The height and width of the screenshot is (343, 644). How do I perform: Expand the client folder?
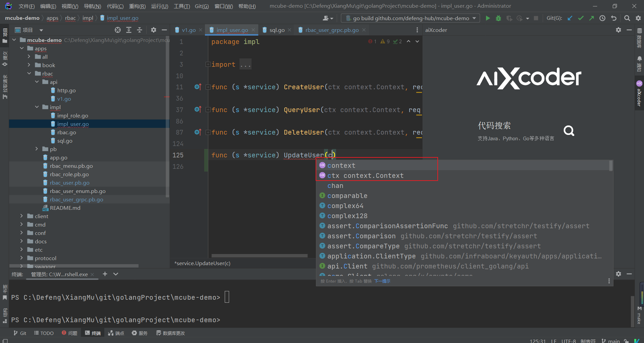click(21, 216)
